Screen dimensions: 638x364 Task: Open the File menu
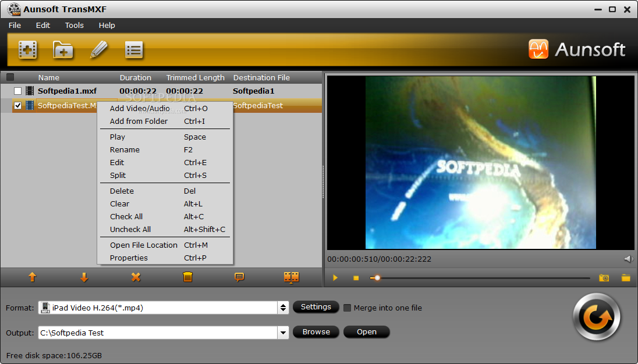click(x=15, y=25)
